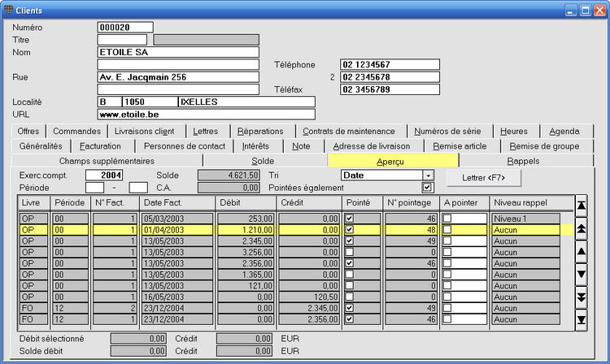Switch to the Généralités tab

pyautogui.click(x=41, y=146)
